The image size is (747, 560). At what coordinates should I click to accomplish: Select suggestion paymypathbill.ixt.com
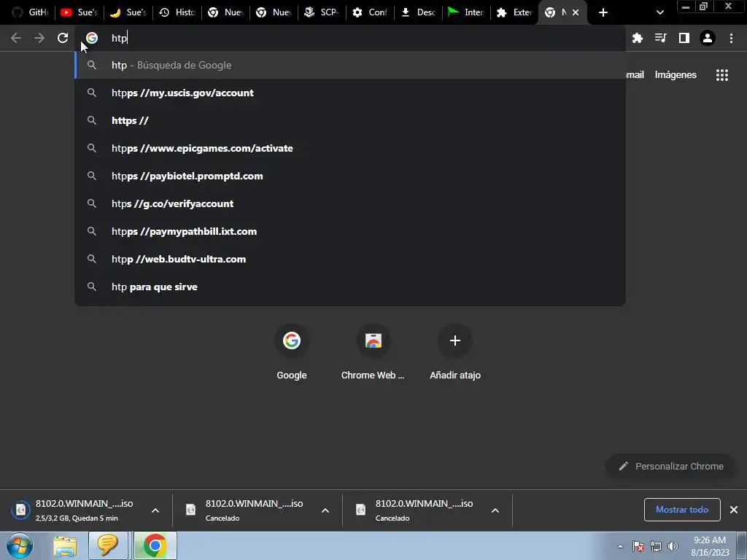point(350,231)
